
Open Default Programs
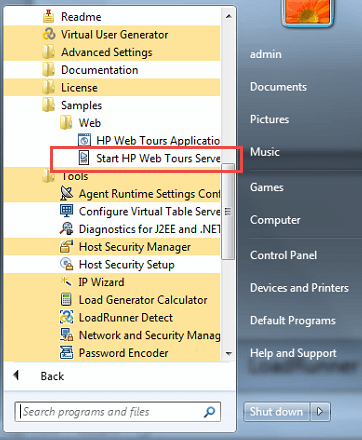click(293, 321)
